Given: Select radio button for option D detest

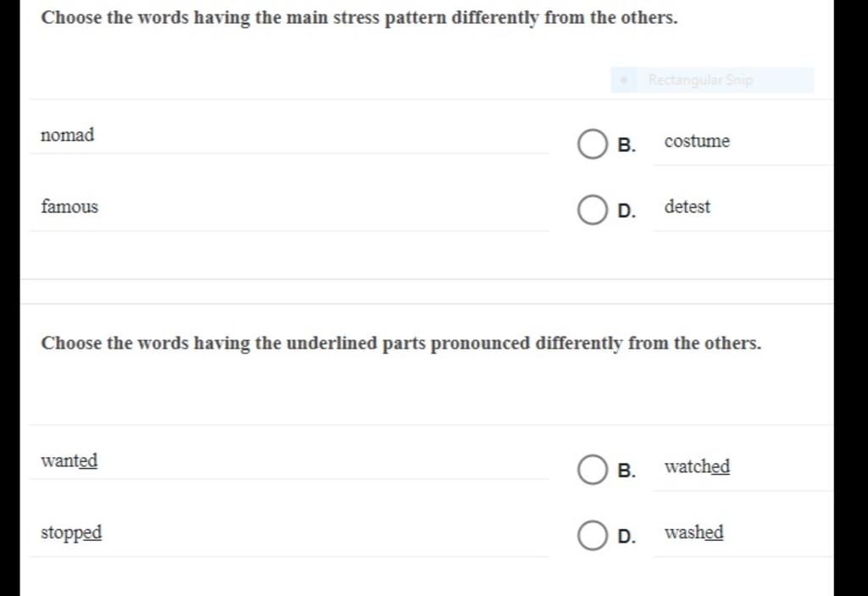Looking at the screenshot, I should point(593,209).
